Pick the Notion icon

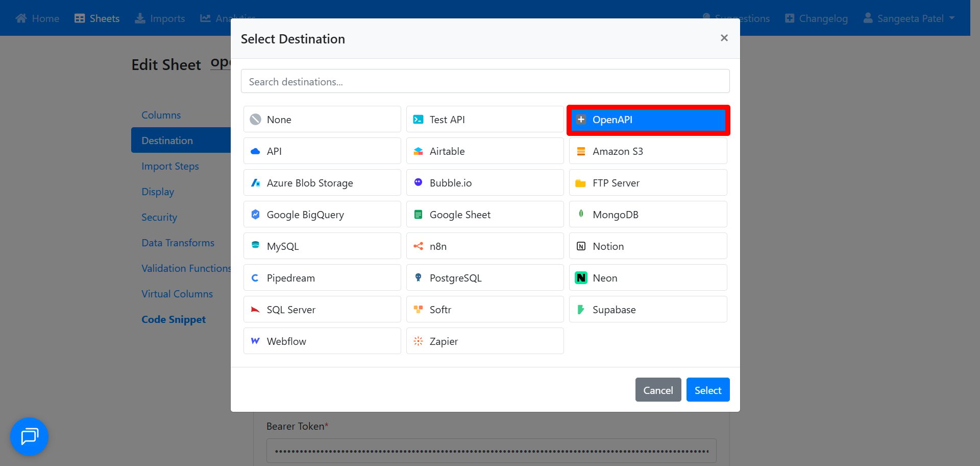pyautogui.click(x=581, y=246)
